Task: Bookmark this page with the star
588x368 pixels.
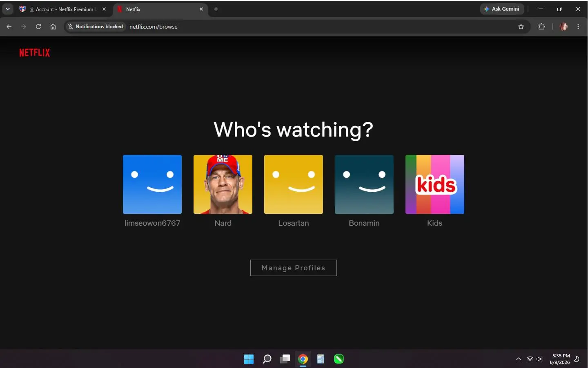Action: [x=521, y=27]
